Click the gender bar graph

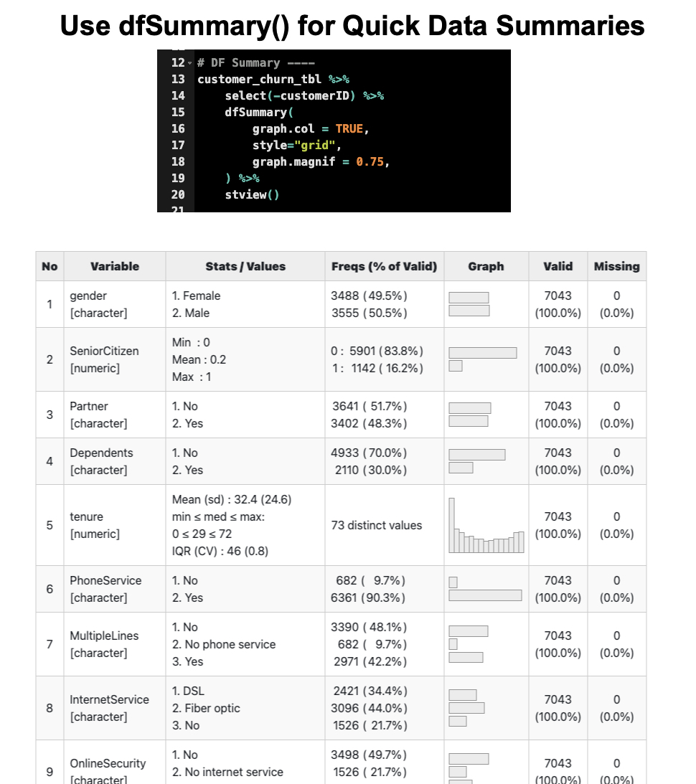tap(469, 304)
